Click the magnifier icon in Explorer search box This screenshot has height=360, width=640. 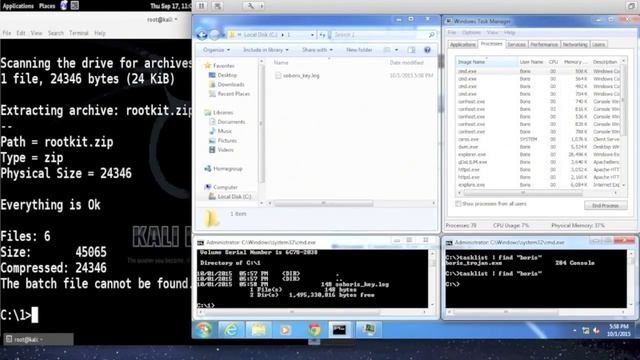(431, 35)
